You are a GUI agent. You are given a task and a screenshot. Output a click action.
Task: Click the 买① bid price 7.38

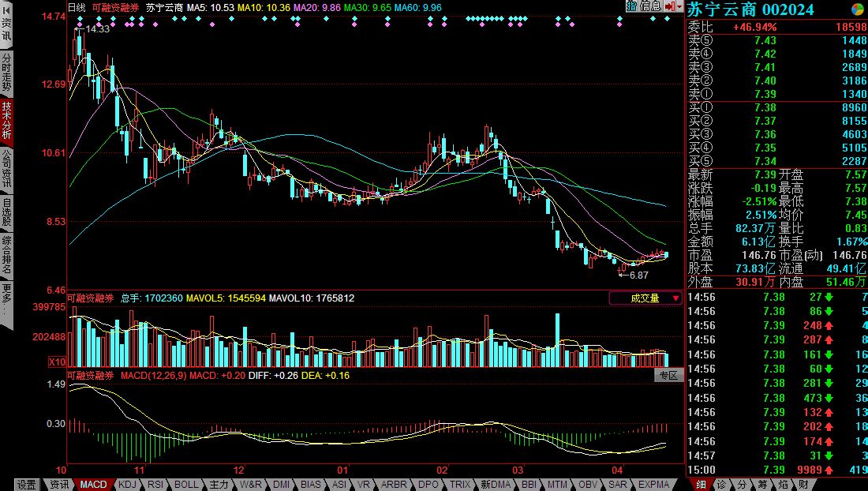(765, 107)
